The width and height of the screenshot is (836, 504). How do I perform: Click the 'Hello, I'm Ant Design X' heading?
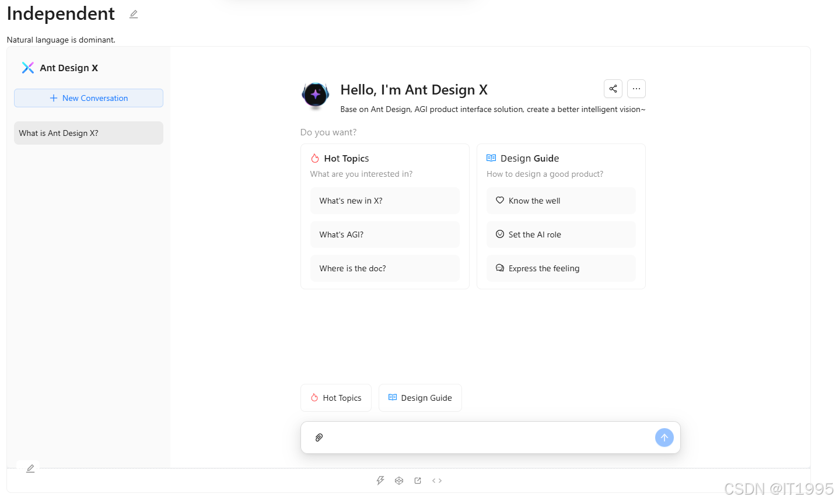(x=414, y=90)
